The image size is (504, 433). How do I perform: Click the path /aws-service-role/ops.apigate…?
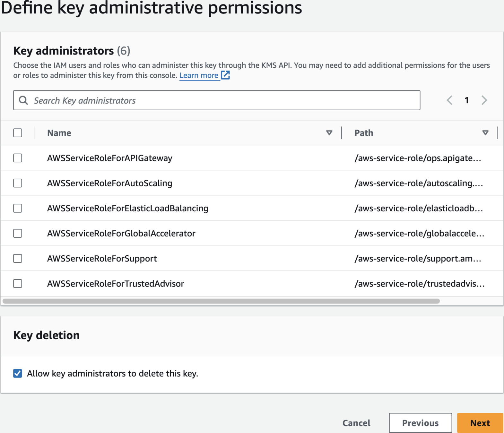[418, 158]
